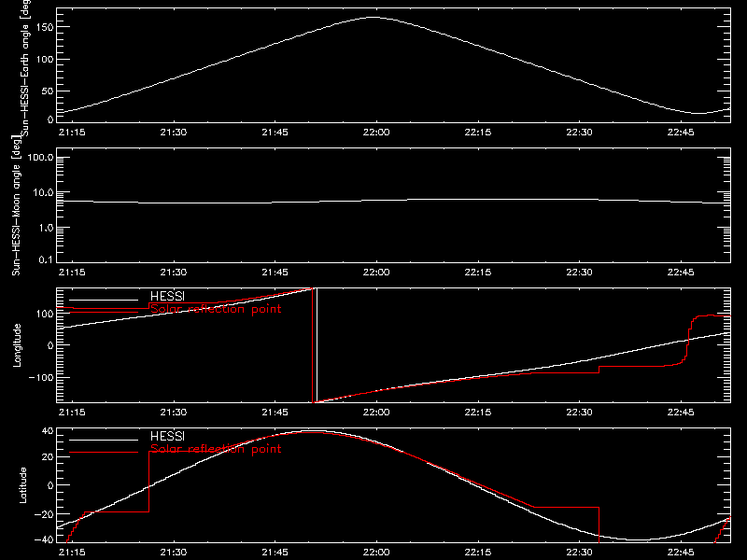Click the 100.0 tick label on the Moon angle plot

pyautogui.click(x=40, y=157)
